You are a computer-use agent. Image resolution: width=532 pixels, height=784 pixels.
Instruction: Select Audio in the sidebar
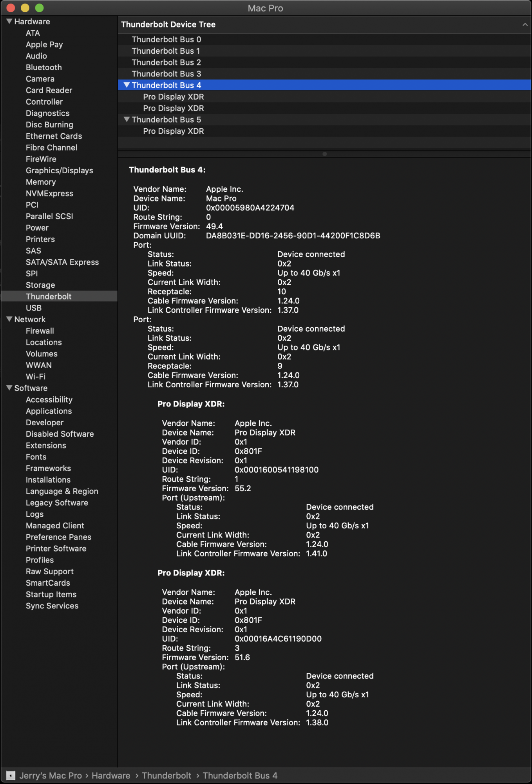(x=36, y=56)
